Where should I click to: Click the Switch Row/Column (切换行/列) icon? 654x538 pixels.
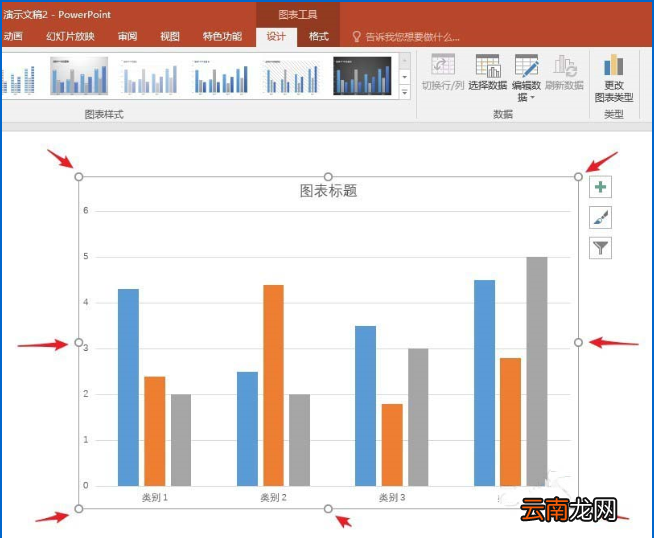(443, 65)
